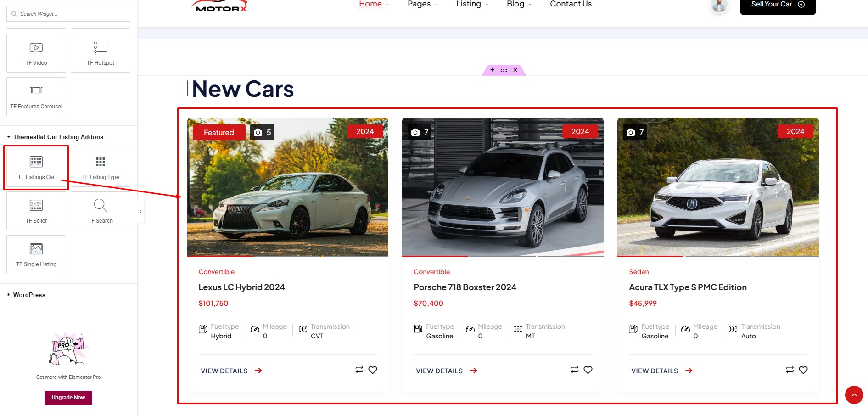The height and width of the screenshot is (416, 868).
Task: Click the section drag handle icon
Action: tap(504, 70)
